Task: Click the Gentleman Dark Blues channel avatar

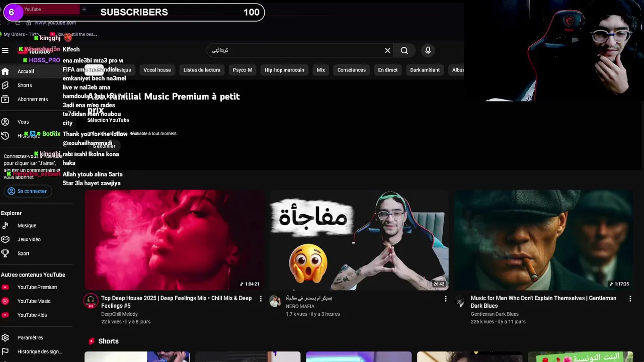Action: [459, 301]
